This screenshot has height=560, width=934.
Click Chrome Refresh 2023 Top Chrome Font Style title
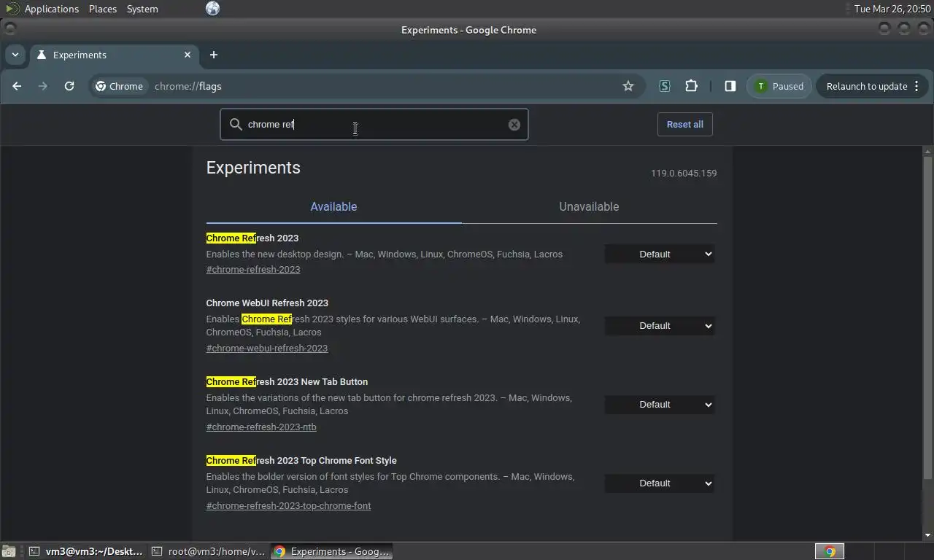301,461
